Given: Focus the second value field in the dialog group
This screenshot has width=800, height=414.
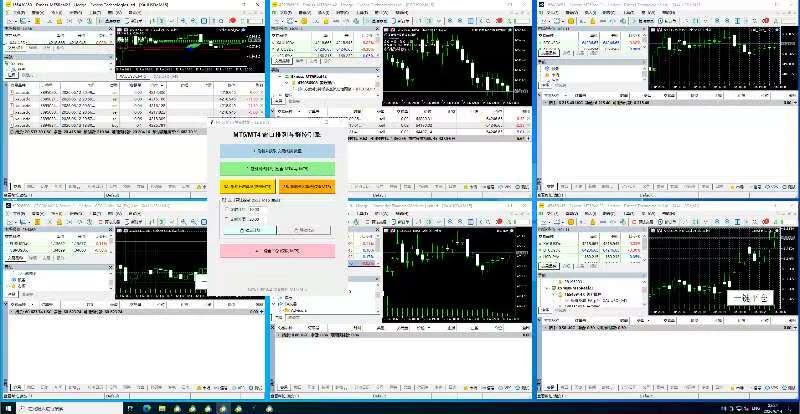Looking at the screenshot, I should click(258, 219).
